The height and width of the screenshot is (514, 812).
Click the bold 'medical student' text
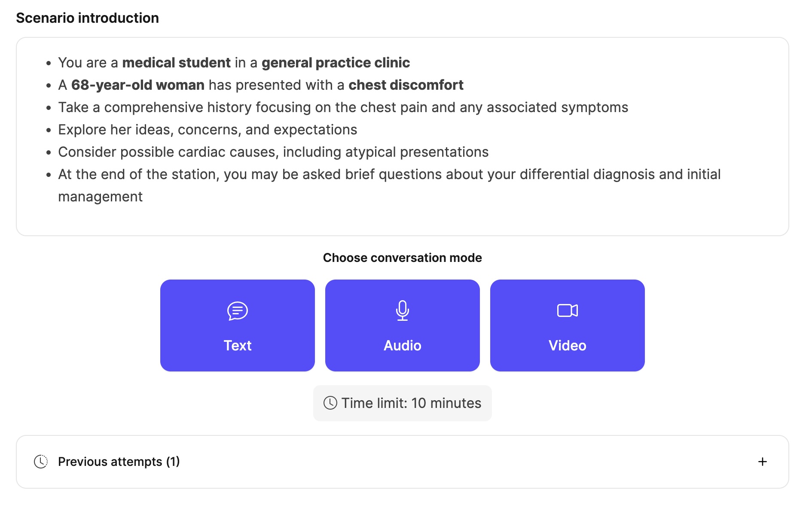pos(176,63)
